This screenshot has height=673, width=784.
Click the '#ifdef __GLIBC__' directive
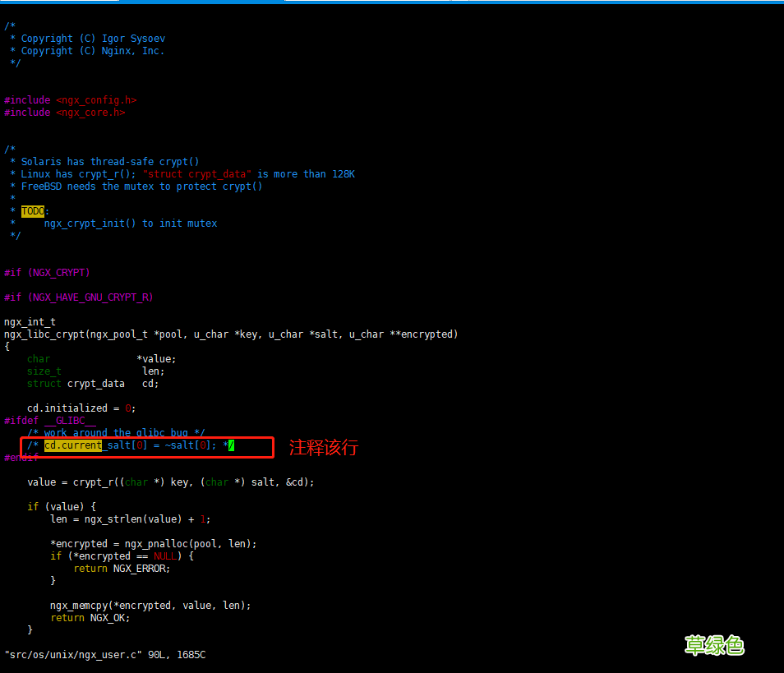point(50,421)
